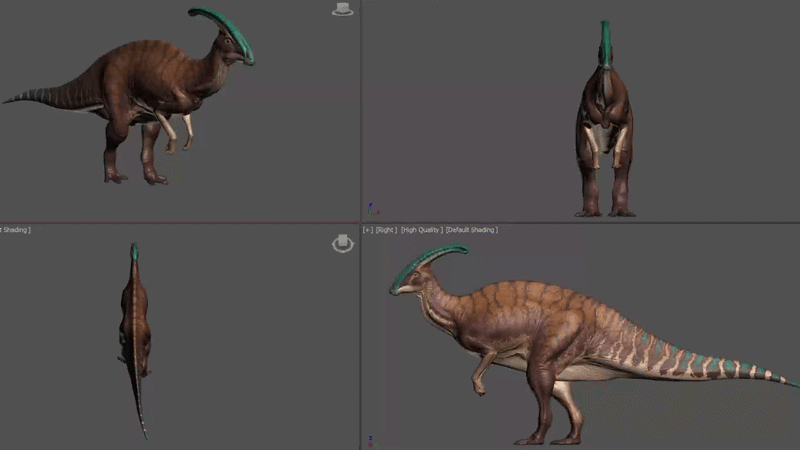Open the [High Quality] viewport label menu
This screenshot has height=450, width=800.
[421, 230]
